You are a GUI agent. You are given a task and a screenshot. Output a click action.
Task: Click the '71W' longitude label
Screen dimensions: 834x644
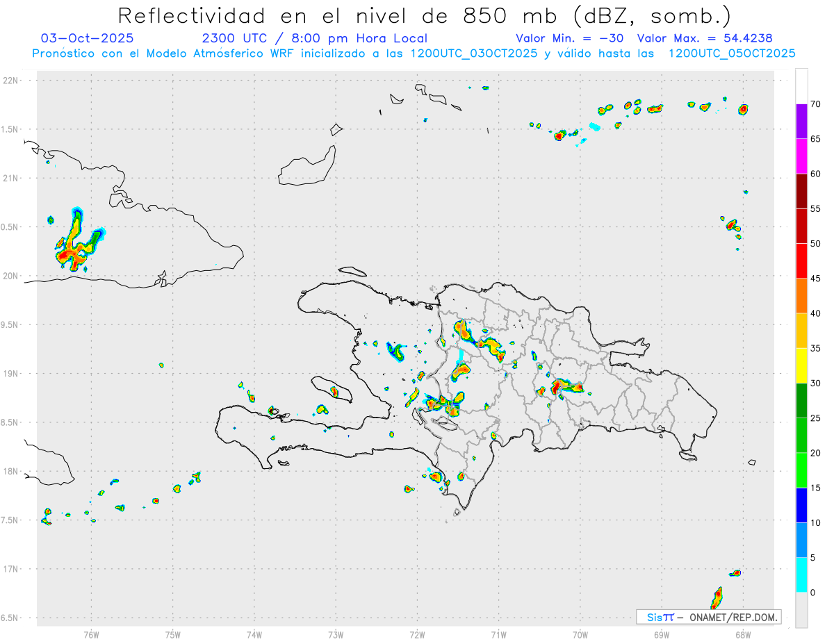coord(498,634)
